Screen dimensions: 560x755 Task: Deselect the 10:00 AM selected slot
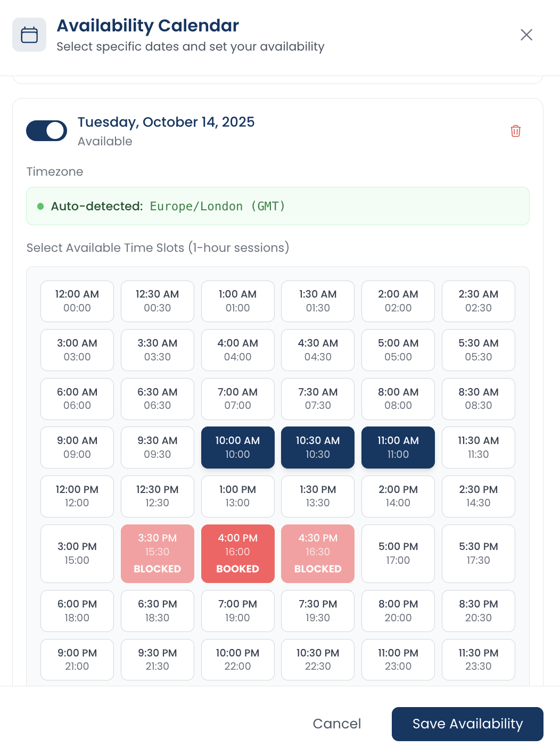237,447
